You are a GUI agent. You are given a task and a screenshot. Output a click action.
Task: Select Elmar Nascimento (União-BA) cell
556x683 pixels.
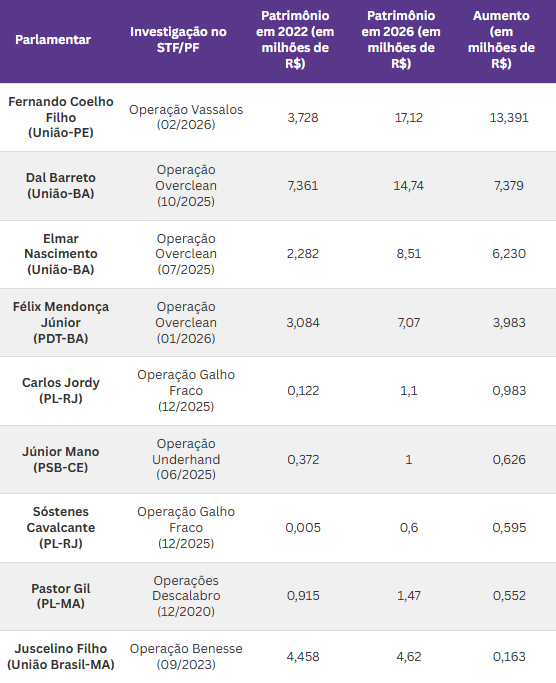[61, 254]
